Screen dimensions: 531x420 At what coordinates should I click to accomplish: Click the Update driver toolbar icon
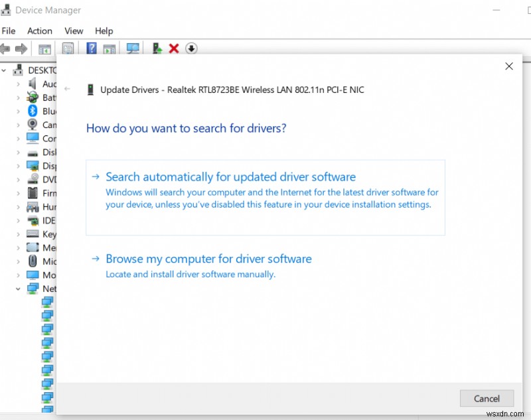click(x=156, y=48)
